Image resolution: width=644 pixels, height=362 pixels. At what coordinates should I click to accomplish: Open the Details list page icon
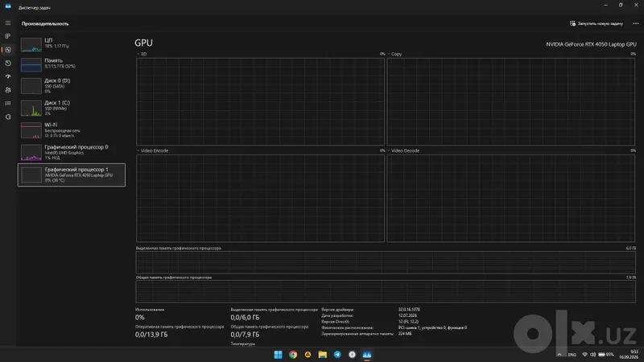coord(8,104)
